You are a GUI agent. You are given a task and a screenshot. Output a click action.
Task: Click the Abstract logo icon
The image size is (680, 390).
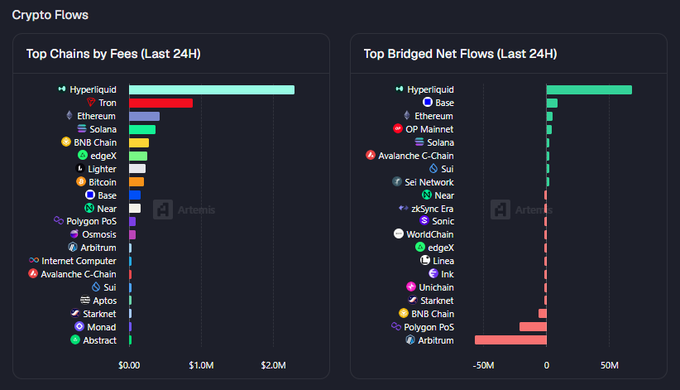[75, 340]
